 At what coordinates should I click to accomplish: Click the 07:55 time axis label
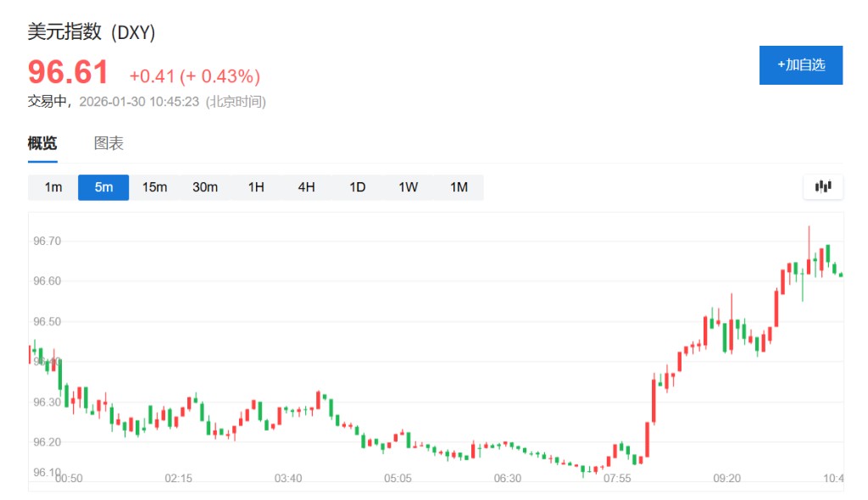(x=617, y=479)
